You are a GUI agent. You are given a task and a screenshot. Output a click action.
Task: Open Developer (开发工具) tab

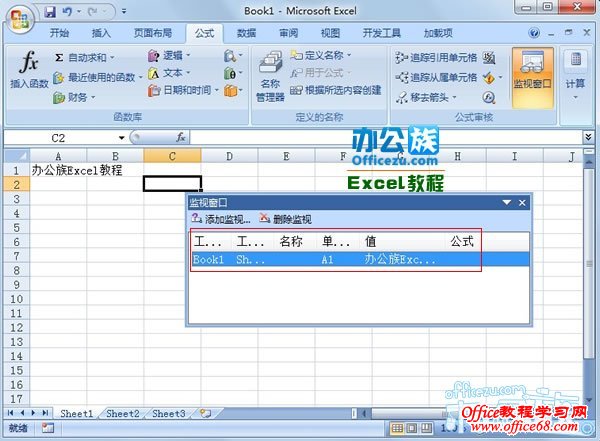pos(382,33)
